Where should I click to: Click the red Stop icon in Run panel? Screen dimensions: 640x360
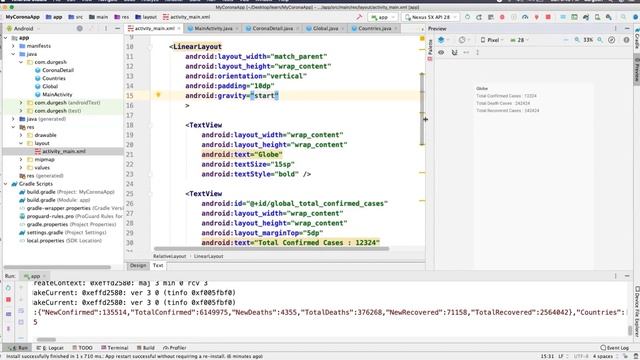coord(8,300)
